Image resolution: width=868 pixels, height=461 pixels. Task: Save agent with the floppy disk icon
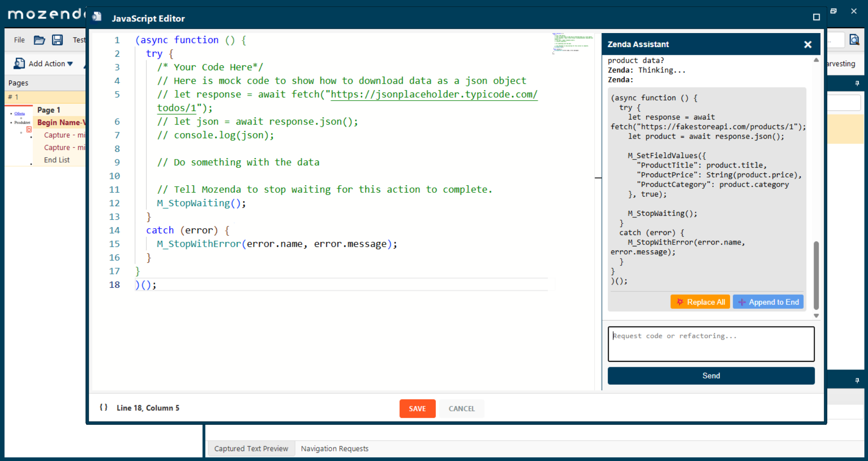pyautogui.click(x=57, y=40)
